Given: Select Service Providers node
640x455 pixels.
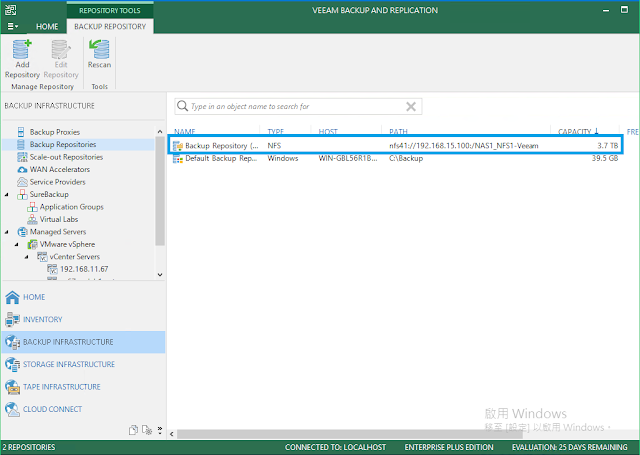Looking at the screenshot, I should tap(57, 182).
